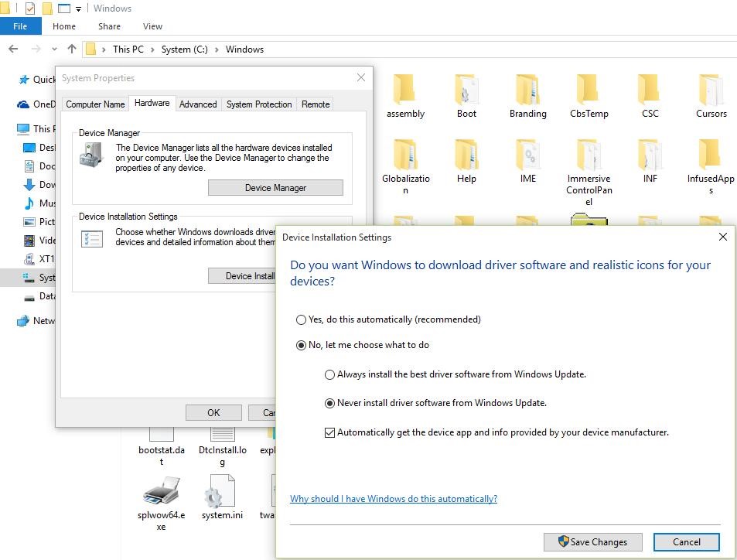
Task: Click the Device Manager button
Action: click(275, 187)
